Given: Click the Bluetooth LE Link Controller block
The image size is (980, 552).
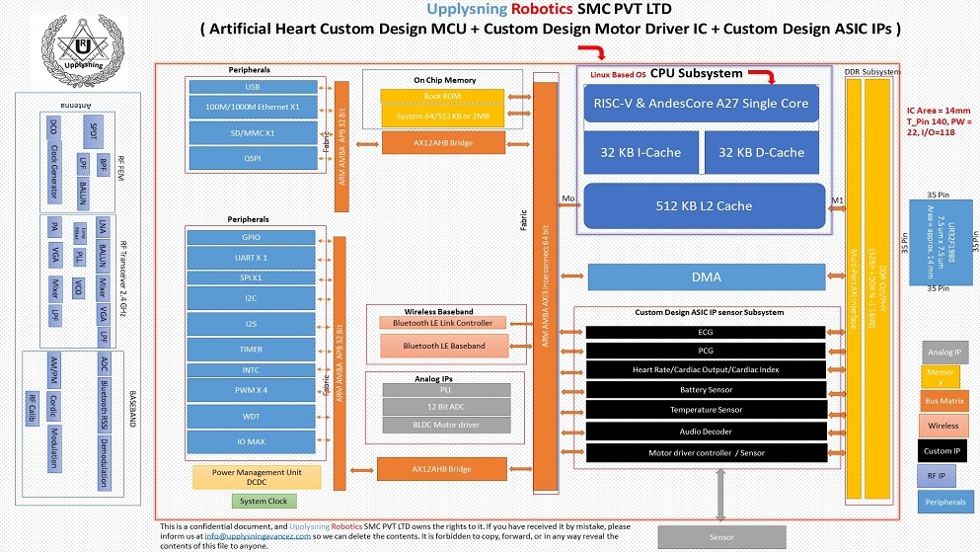Looking at the screenshot, I should tap(442, 323).
